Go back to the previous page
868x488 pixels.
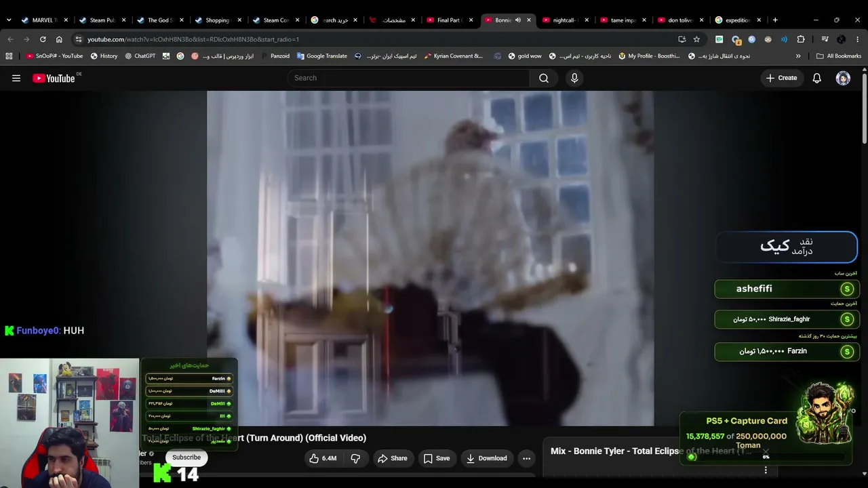[10, 39]
